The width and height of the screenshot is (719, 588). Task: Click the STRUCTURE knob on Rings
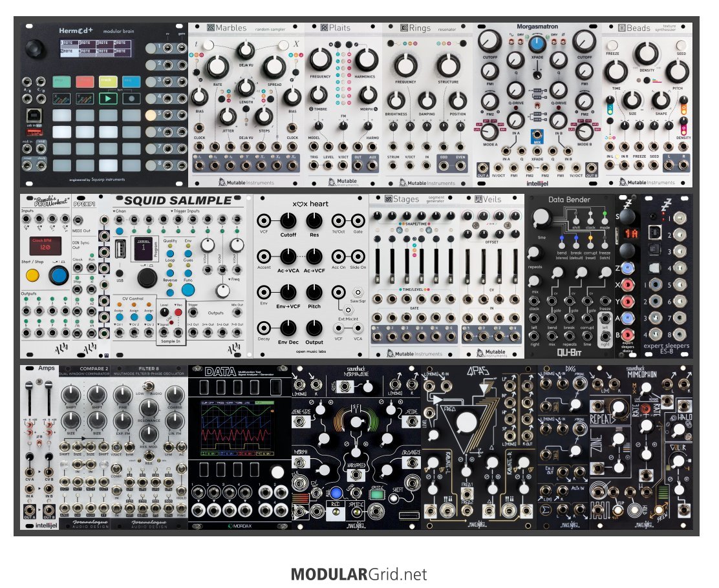point(448,65)
